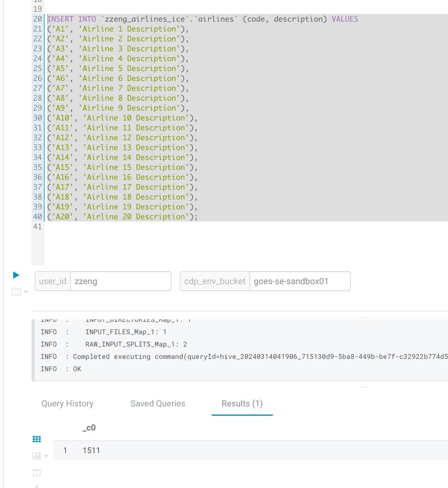
Task: Click the blue run query arrow
Action: pos(16,275)
